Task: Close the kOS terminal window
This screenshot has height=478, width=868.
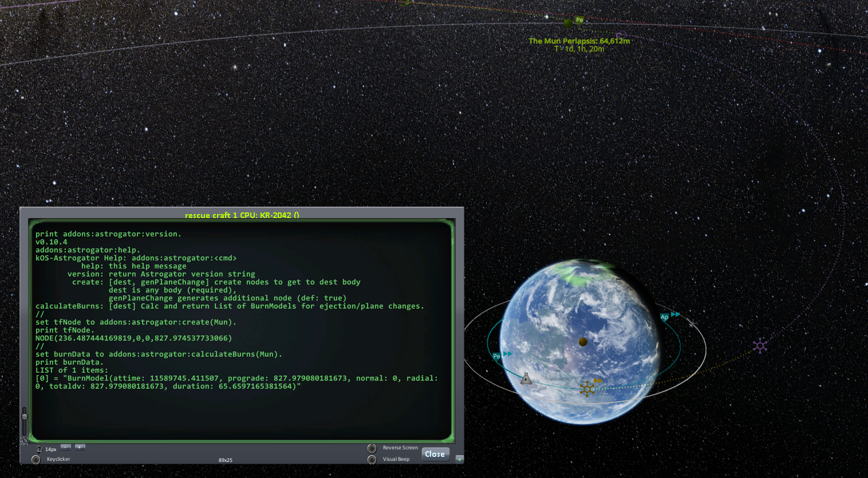Action: tap(435, 454)
